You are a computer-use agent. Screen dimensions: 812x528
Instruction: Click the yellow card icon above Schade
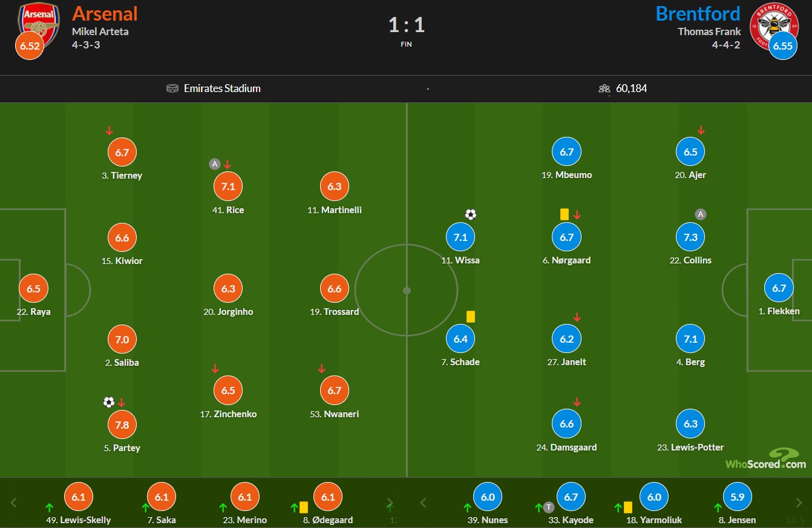click(x=471, y=317)
